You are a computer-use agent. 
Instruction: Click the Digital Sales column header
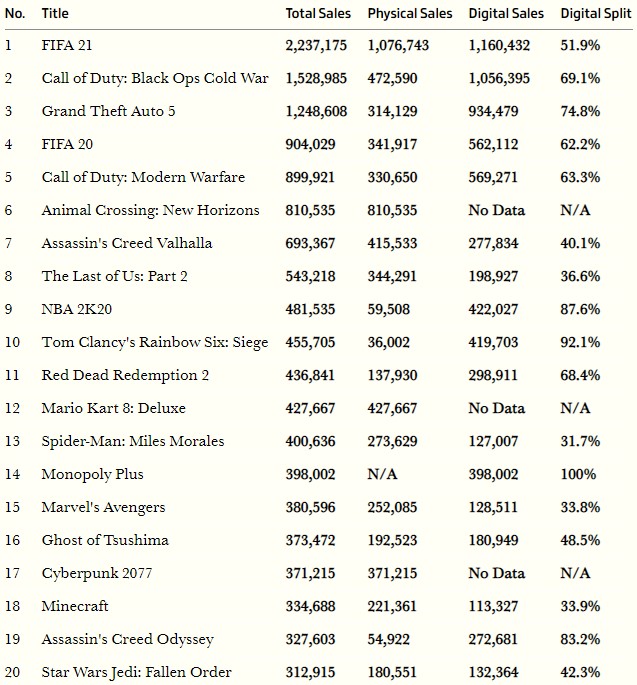click(506, 14)
